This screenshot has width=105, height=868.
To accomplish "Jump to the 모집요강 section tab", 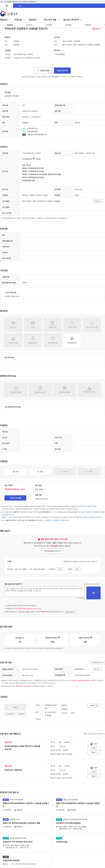I will (x=10, y=25).
